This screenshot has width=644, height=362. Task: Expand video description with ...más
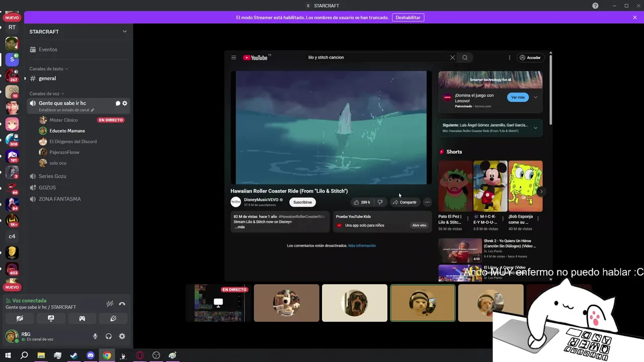pos(240,227)
